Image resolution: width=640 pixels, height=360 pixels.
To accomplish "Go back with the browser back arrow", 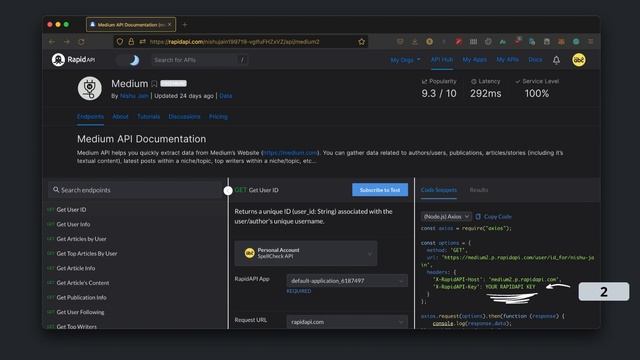I will (52, 42).
